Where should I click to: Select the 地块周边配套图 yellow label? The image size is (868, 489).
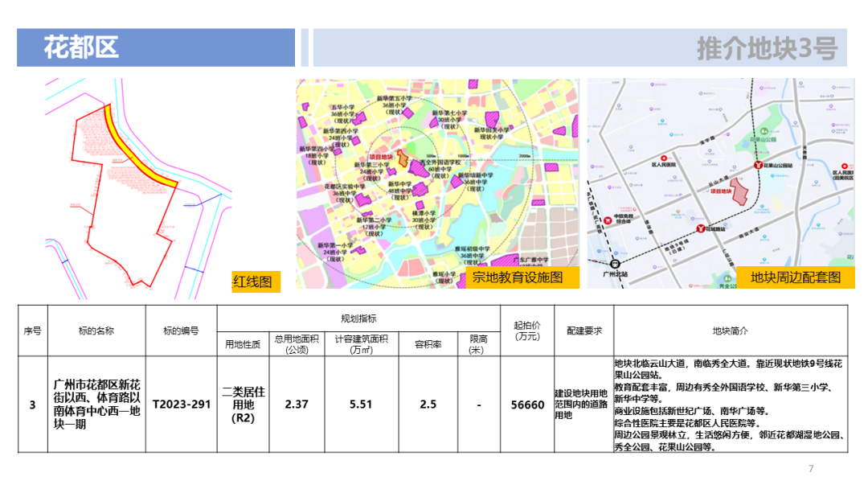(795, 277)
